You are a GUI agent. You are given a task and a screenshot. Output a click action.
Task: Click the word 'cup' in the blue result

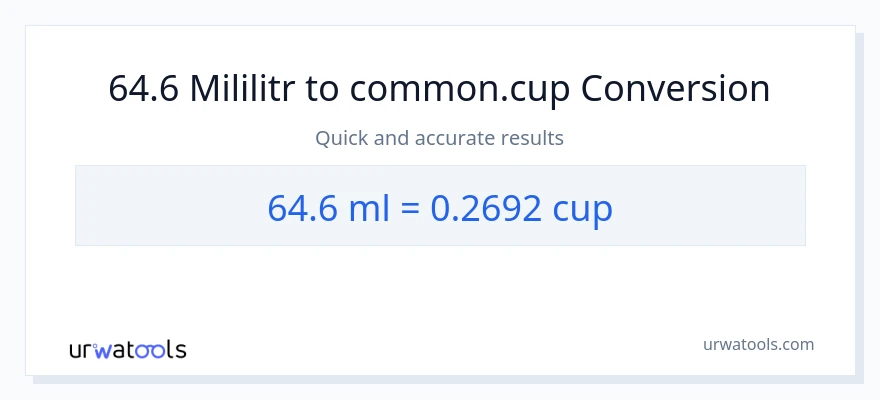click(x=583, y=207)
